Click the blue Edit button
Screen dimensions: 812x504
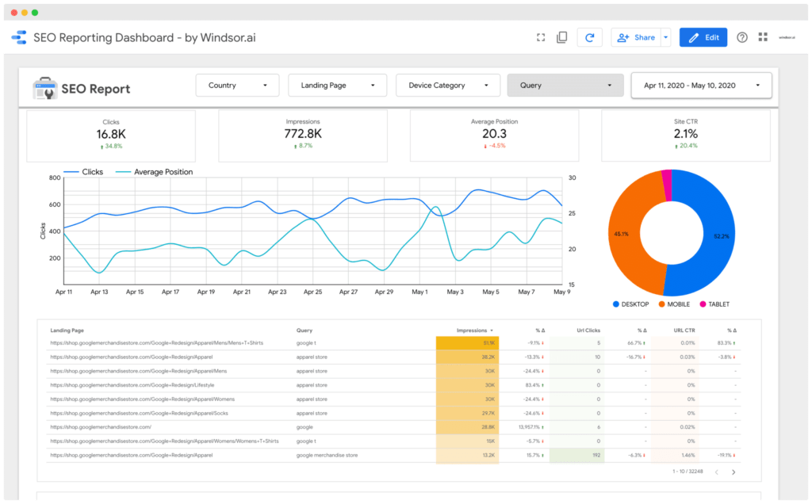pyautogui.click(x=703, y=37)
